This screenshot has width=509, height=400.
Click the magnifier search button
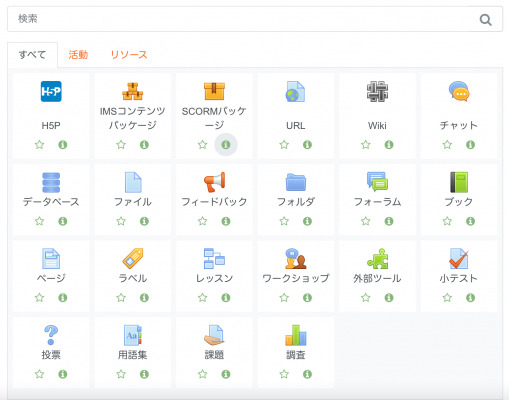(485, 20)
